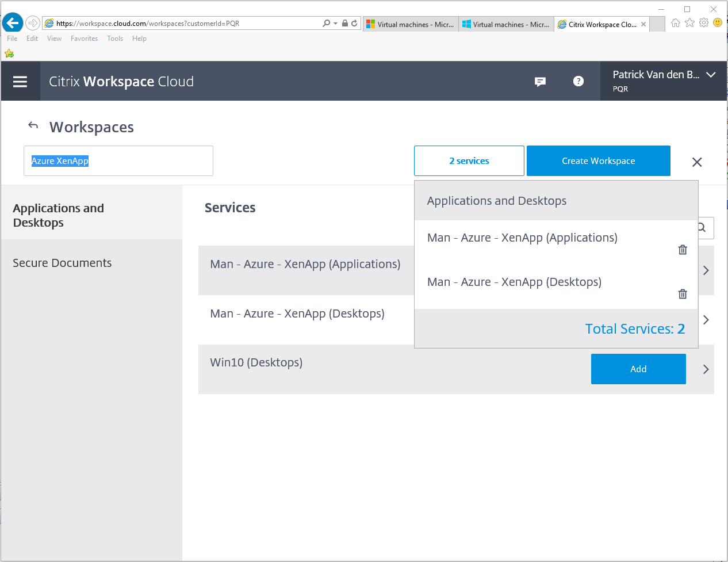
Task: Go back using the Workspaces back arrow
Action: pos(33,125)
